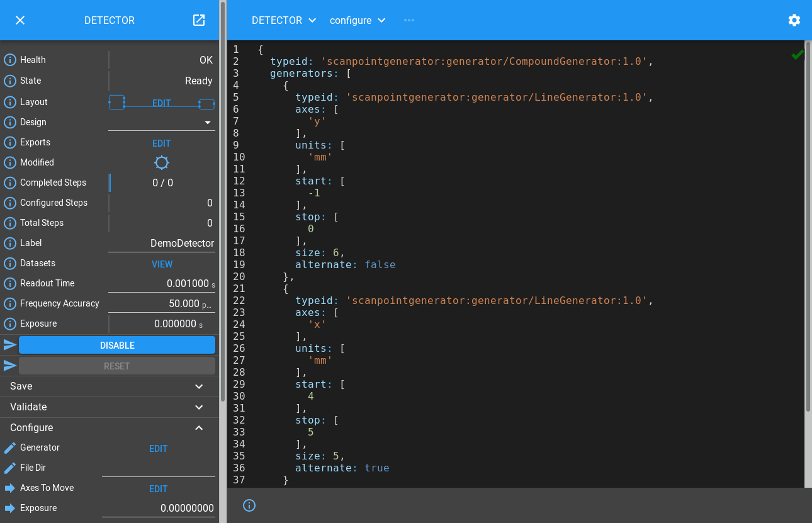Screen dimensions: 812x523
Task: Open the Design dropdown
Action: coord(207,123)
